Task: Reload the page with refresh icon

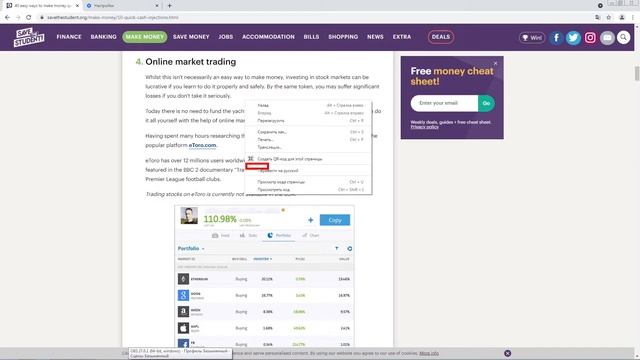Action: pos(29,17)
